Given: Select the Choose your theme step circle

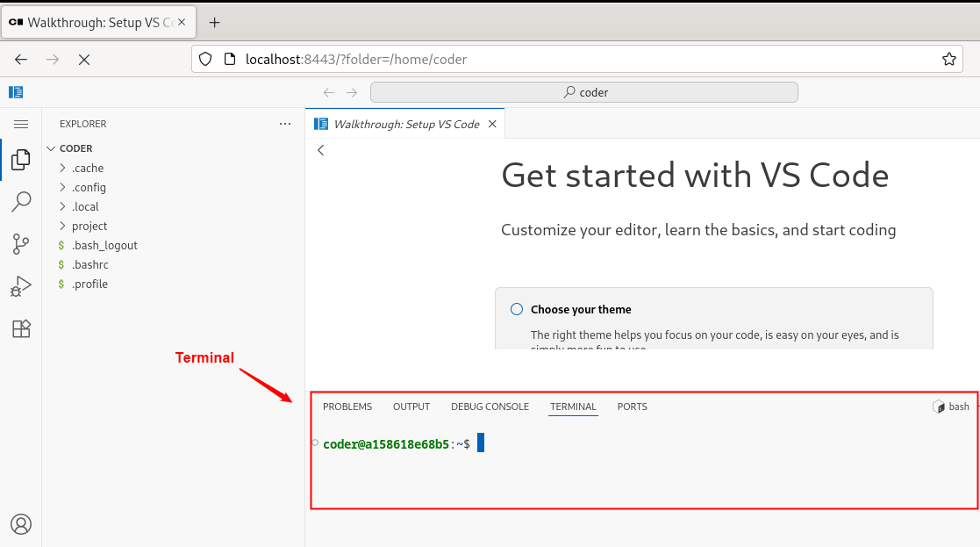Looking at the screenshot, I should point(517,309).
